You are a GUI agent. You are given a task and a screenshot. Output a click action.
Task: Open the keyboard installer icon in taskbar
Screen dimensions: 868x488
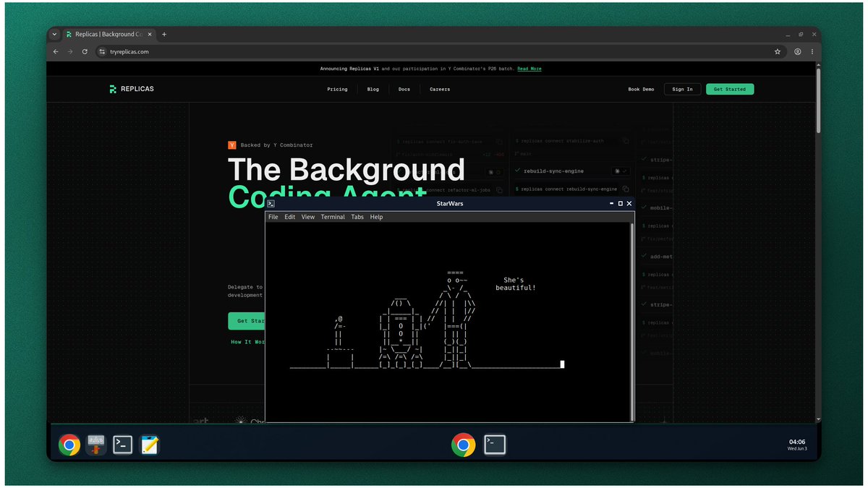(96, 445)
